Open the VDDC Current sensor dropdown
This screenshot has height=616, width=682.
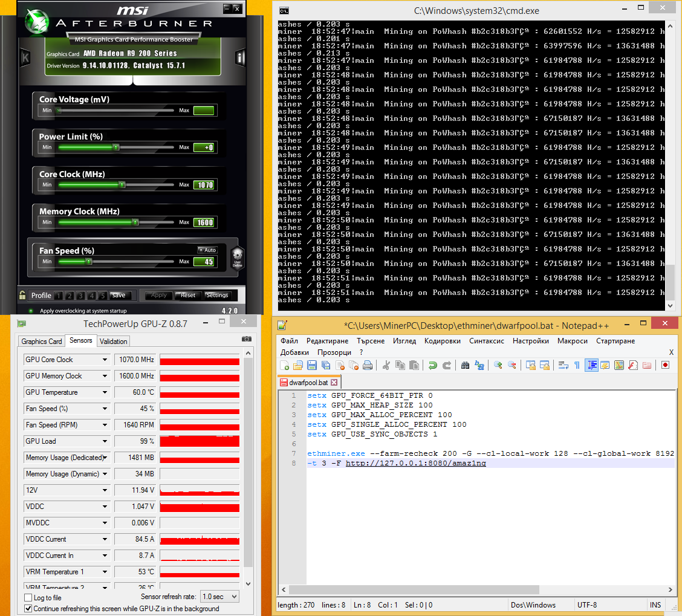coord(105,539)
